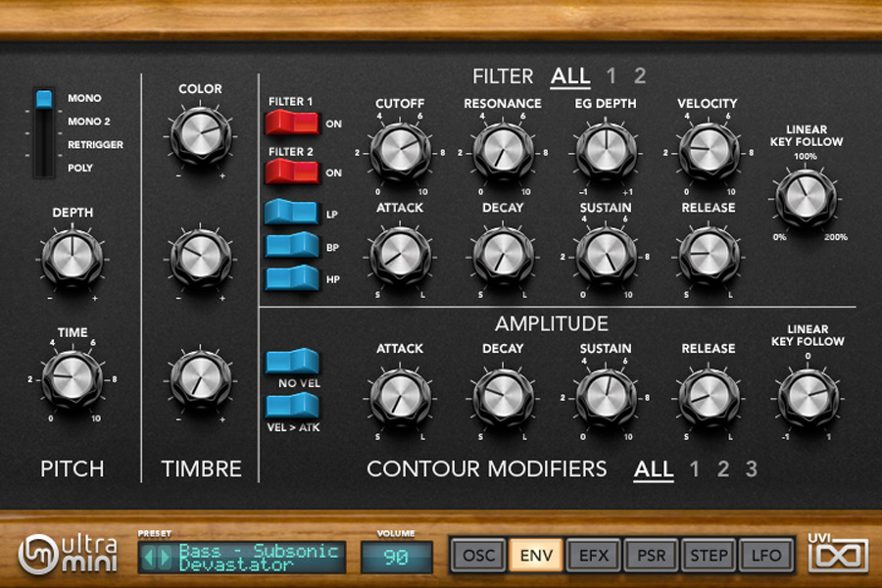Click the pitch TIME knob
Viewport: 882px width, 588px height.
click(72, 379)
